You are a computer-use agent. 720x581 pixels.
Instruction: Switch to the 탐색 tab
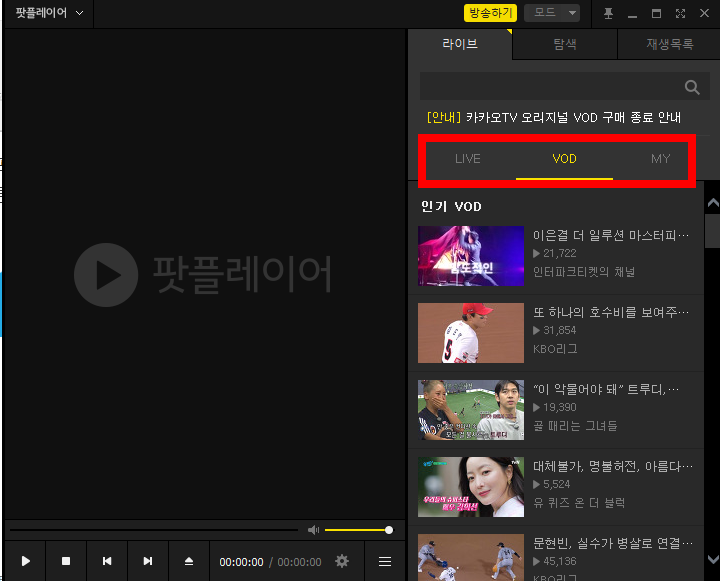point(565,44)
